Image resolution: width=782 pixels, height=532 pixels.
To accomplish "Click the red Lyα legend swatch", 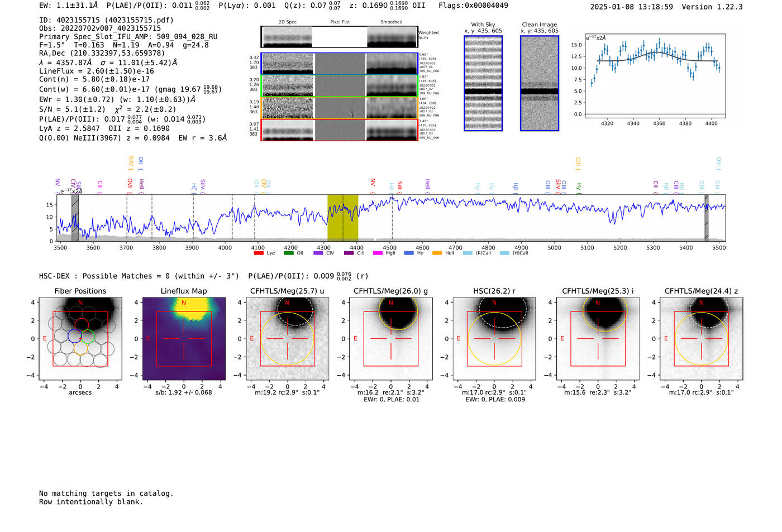I will click(x=259, y=253).
